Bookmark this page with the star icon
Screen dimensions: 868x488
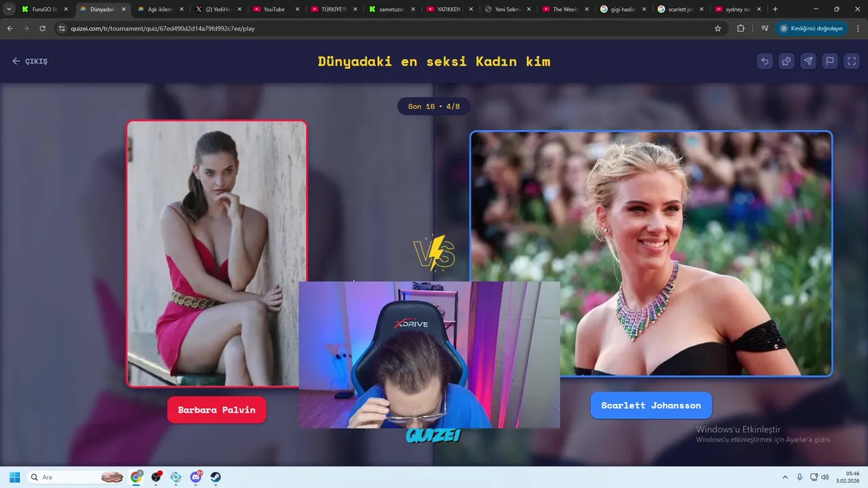pos(717,28)
